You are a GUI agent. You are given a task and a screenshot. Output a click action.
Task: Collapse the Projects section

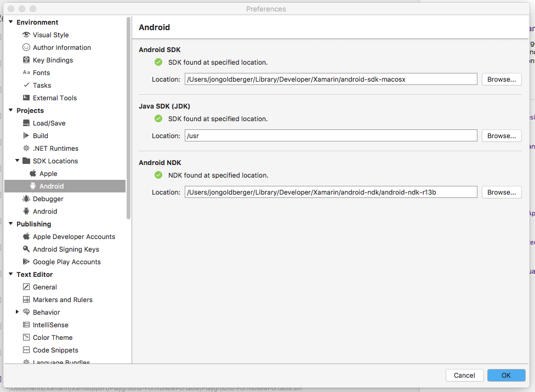[10, 110]
